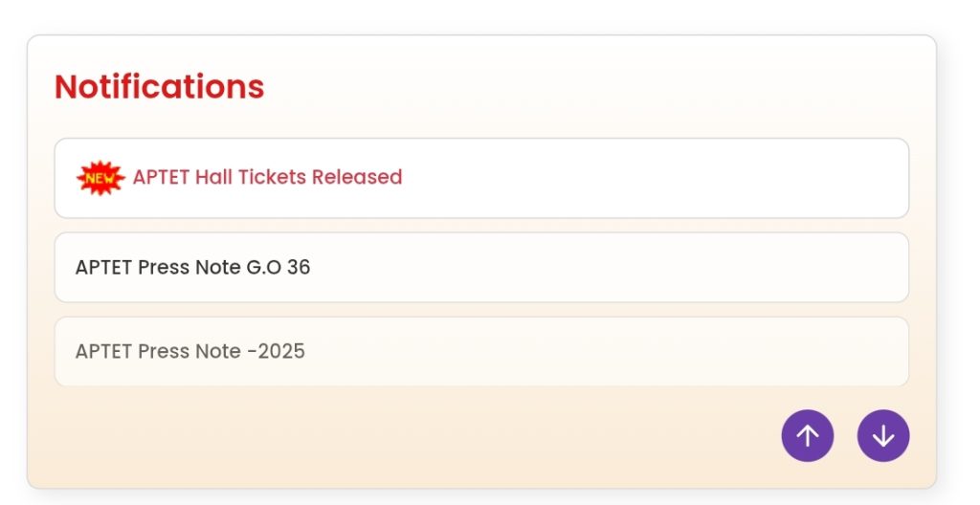Show the next notification using the down arrow
Viewport: 980px width, 505px height.
click(x=882, y=436)
